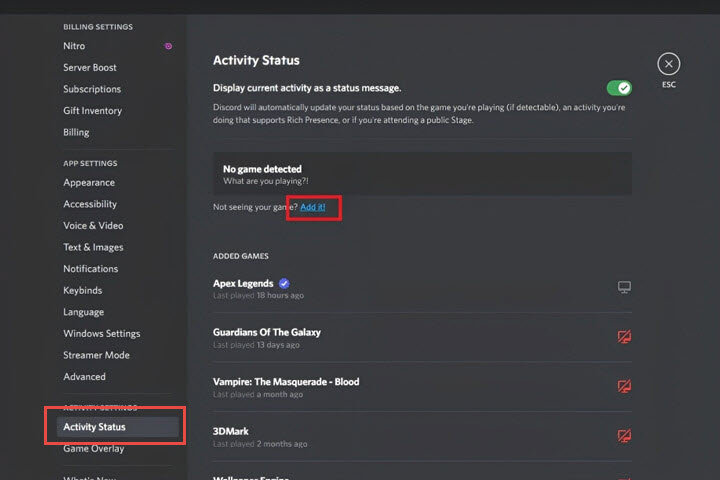Open the Activity Status settings tab
Screen dimensions: 720x480
tap(95, 427)
